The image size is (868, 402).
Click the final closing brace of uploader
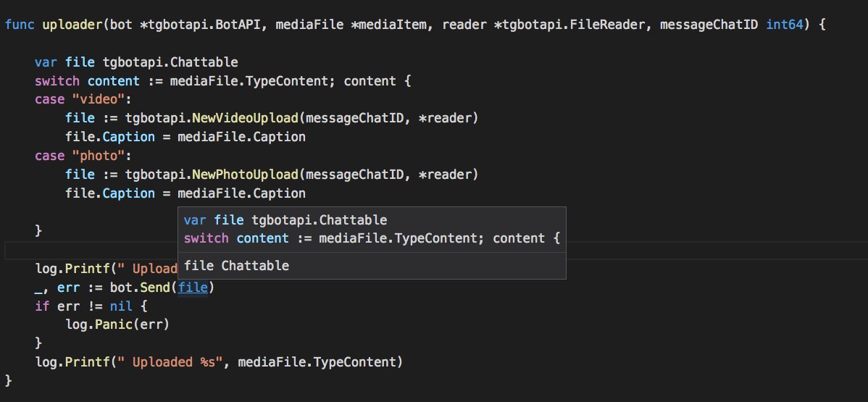(x=9, y=380)
